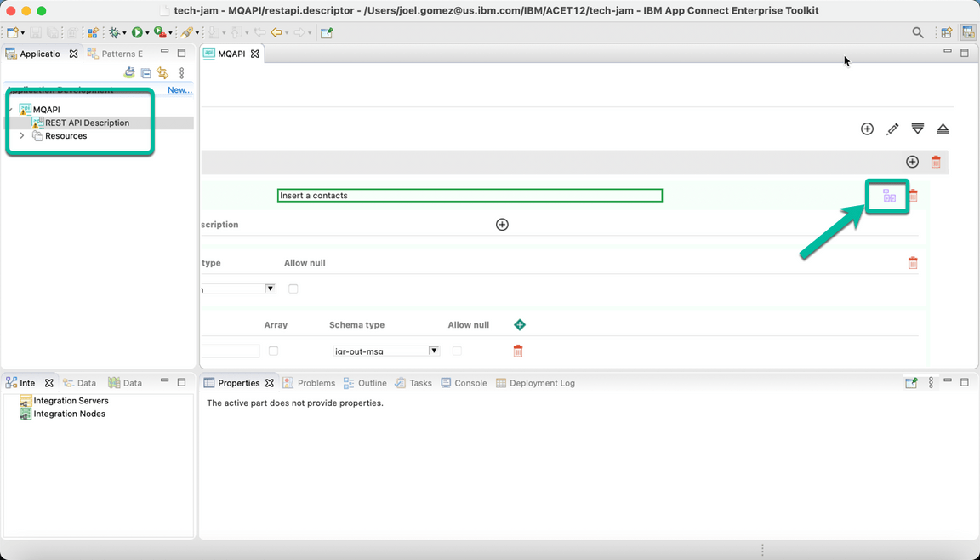Screen dimensions: 980x560
Task: Click inside the Insert a contacts text field
Action: click(x=468, y=195)
